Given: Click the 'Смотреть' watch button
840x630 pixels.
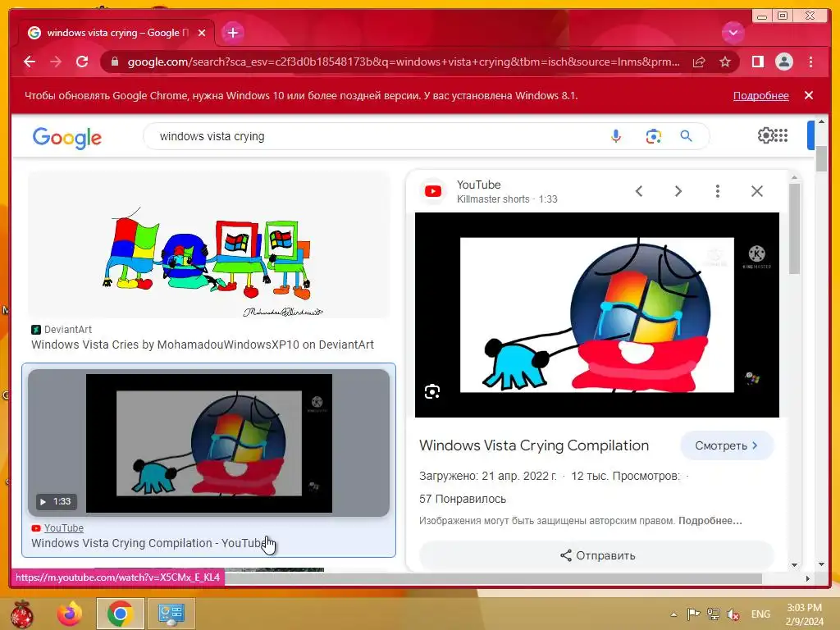Looking at the screenshot, I should [727, 445].
